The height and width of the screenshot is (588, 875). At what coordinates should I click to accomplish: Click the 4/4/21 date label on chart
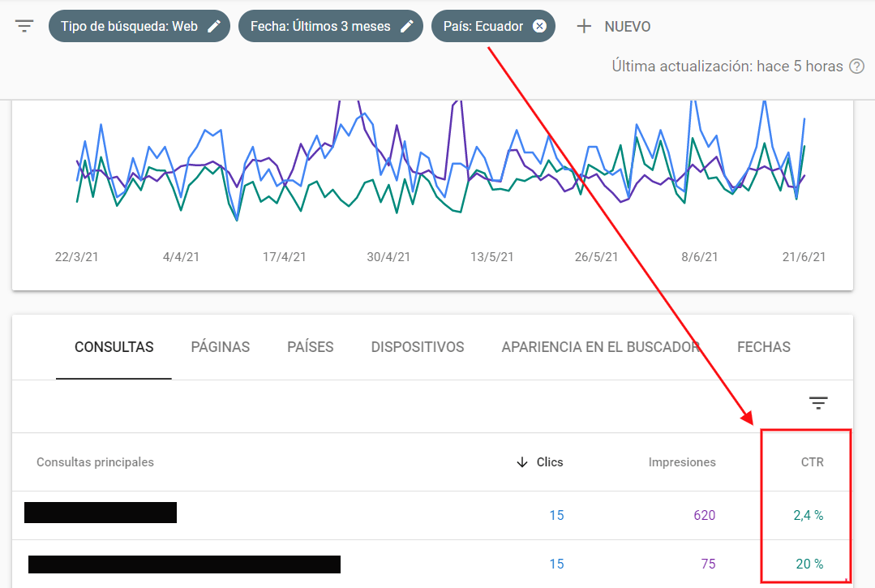click(181, 256)
